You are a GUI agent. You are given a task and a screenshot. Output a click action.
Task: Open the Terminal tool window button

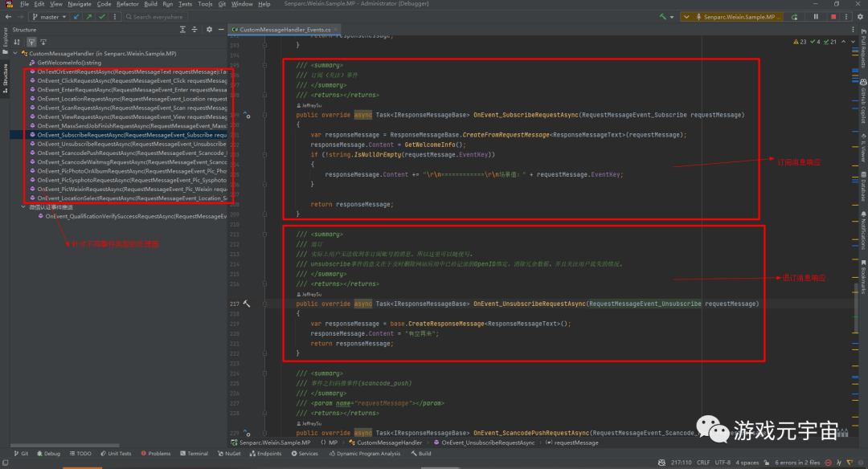coord(194,454)
